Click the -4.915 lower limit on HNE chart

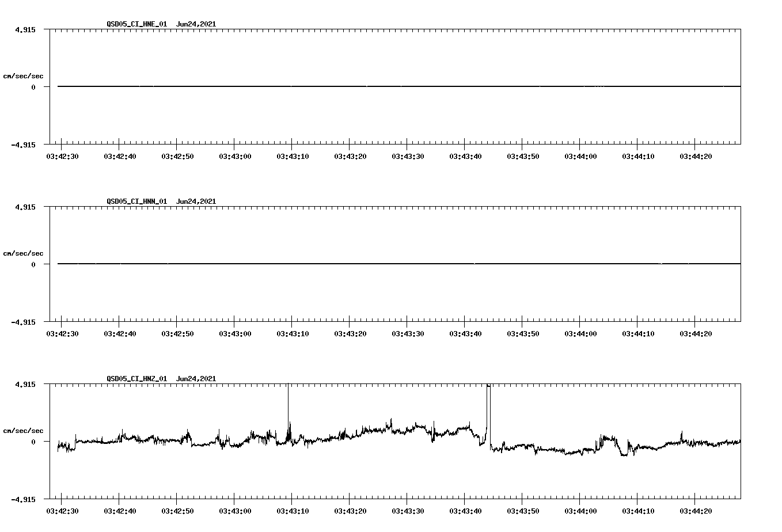[x=25, y=145]
